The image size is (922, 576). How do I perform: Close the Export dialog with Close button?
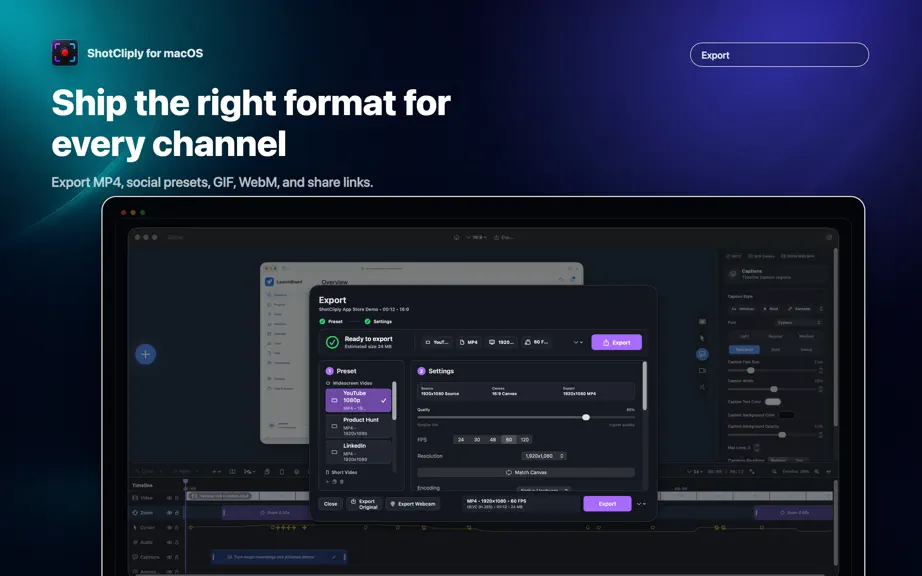(x=330, y=504)
